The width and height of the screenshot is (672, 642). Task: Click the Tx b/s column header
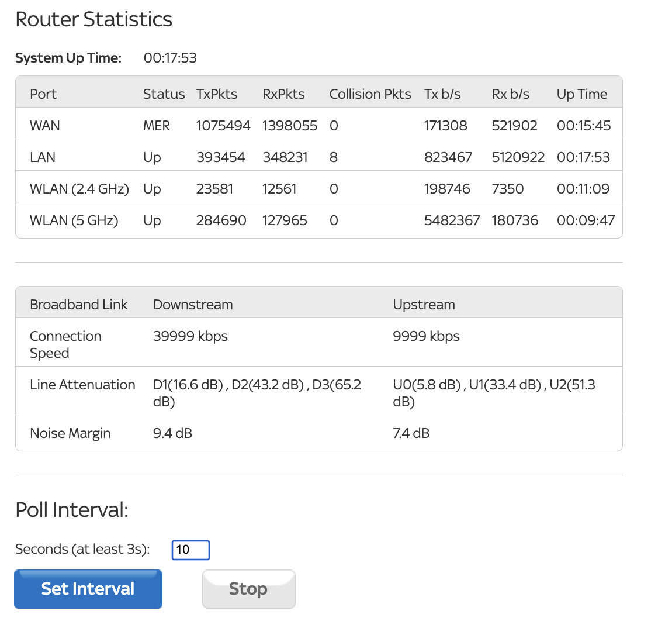[442, 94]
